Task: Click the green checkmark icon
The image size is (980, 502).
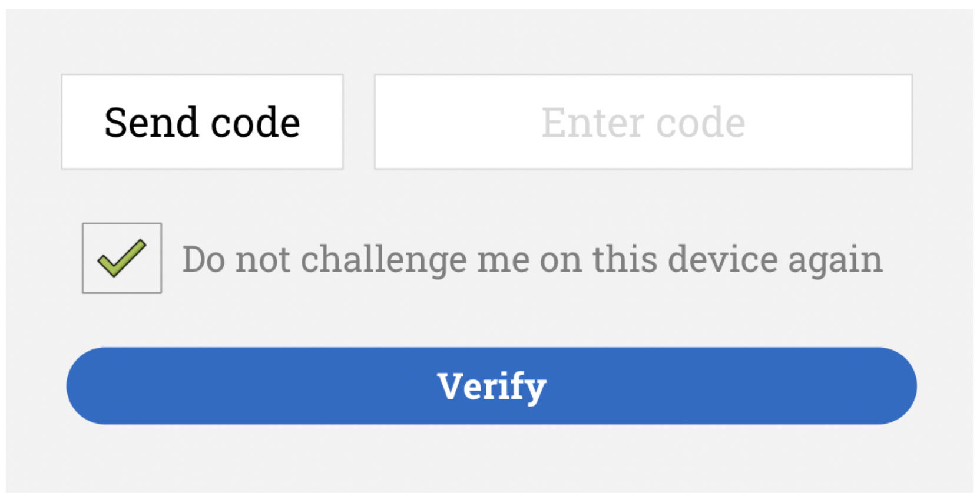Action: 122,258
